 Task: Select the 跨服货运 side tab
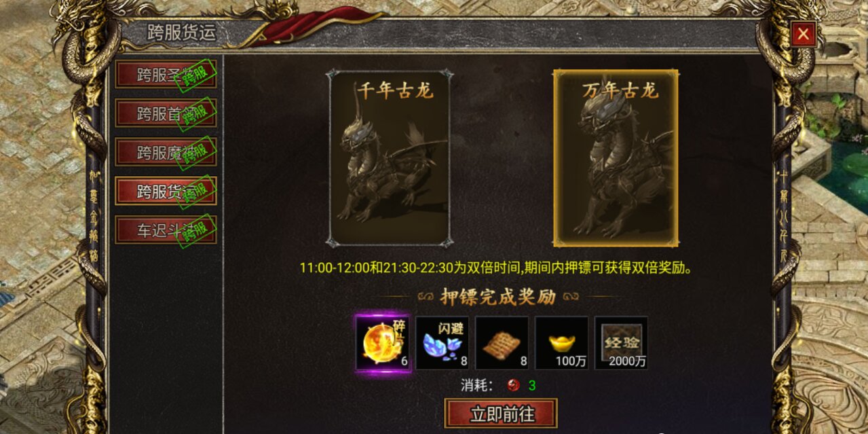pyautogui.click(x=166, y=191)
